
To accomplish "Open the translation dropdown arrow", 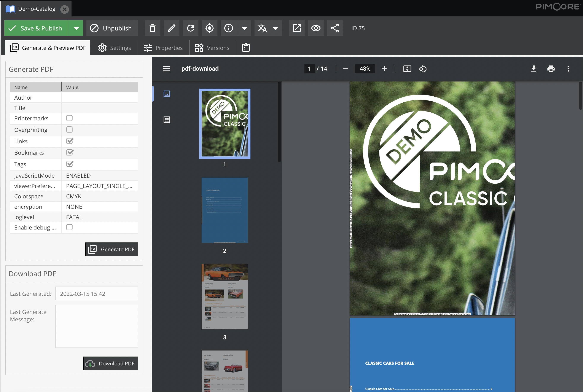I will point(275,28).
